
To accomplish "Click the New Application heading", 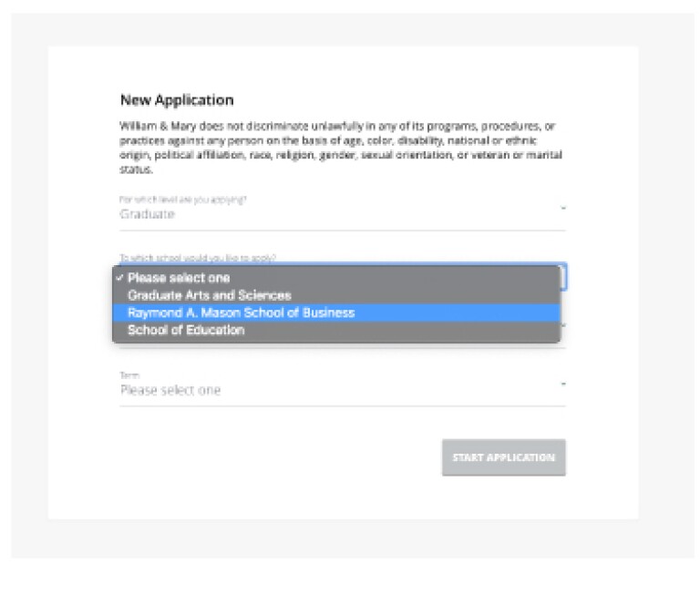I will (177, 100).
